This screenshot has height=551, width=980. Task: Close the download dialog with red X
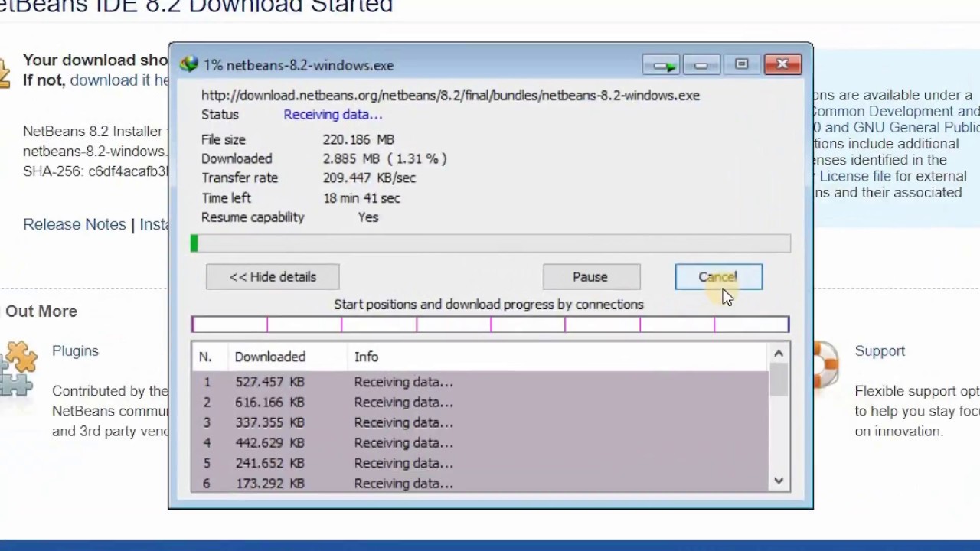[x=782, y=65]
